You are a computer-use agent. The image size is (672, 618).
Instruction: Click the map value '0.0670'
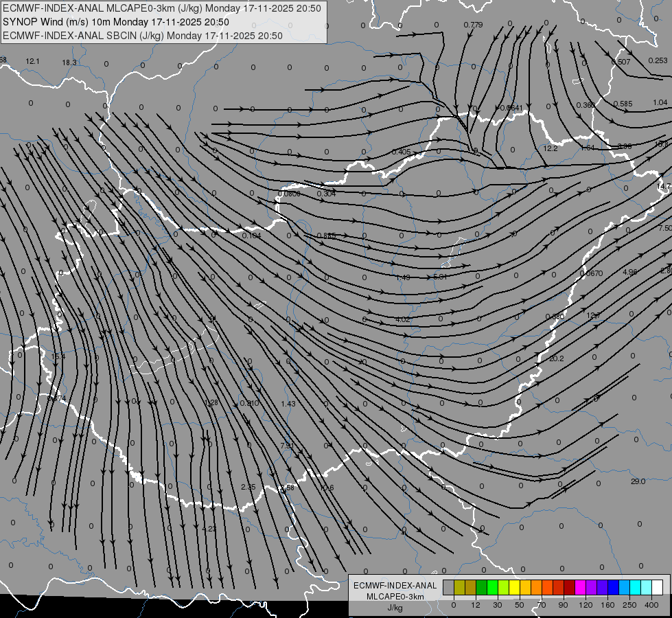591,273
